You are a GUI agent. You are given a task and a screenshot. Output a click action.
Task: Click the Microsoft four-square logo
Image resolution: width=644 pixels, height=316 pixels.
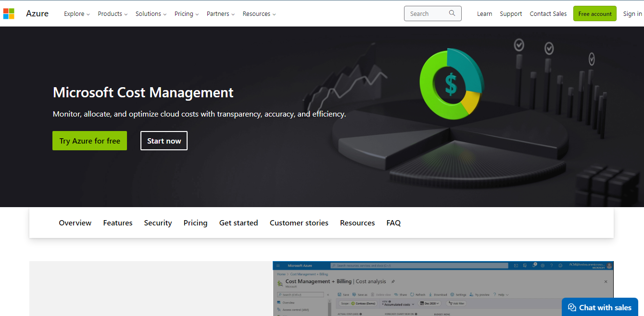point(9,13)
